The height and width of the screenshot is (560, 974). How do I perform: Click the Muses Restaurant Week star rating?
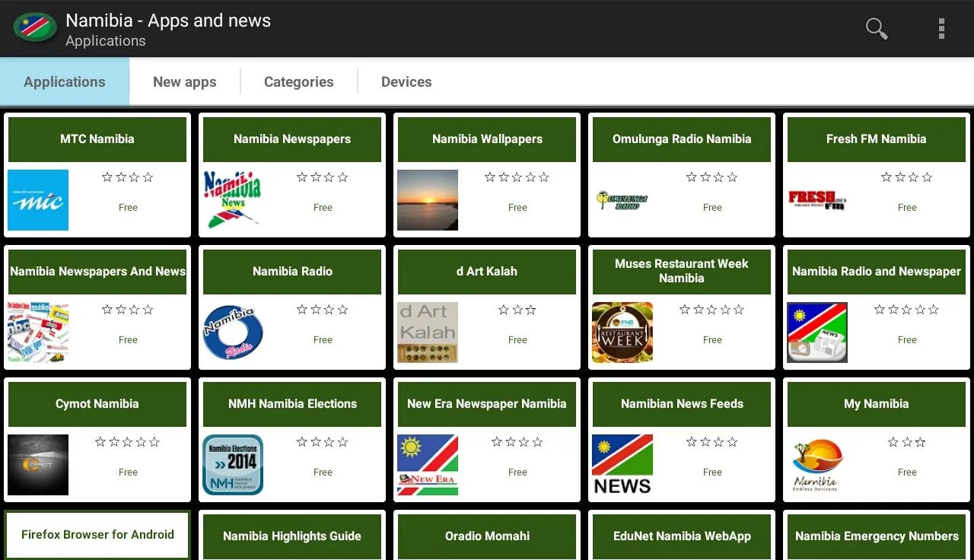[712, 310]
